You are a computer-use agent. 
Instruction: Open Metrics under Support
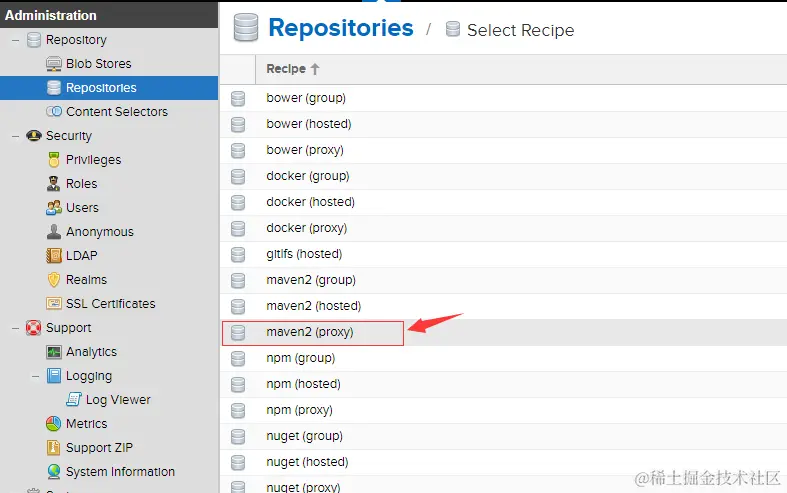coord(86,423)
